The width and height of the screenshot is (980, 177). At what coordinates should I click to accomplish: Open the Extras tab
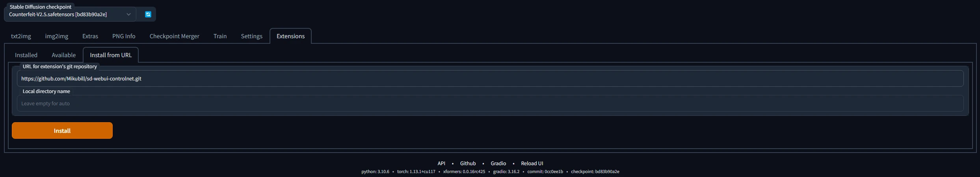[90, 36]
